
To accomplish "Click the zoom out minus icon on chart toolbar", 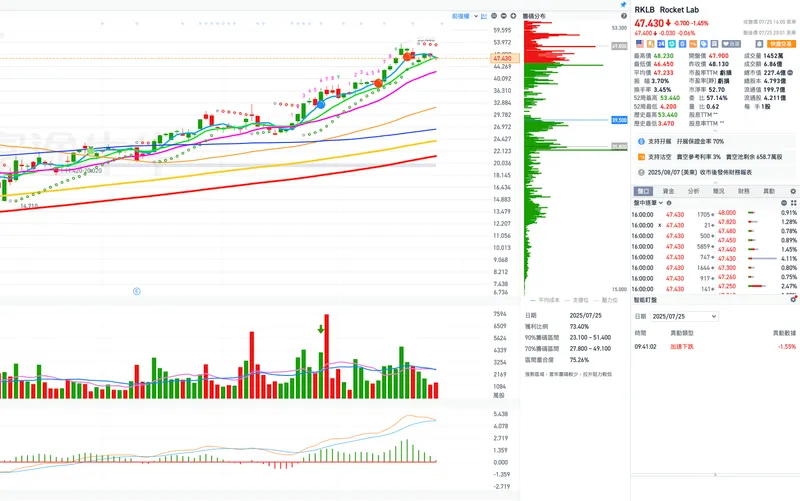I will pos(504,16).
